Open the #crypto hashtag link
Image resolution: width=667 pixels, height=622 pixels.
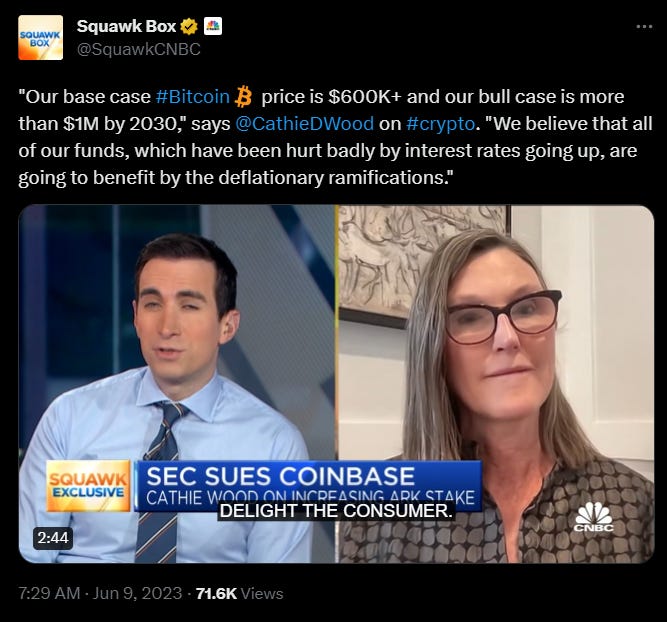point(440,124)
